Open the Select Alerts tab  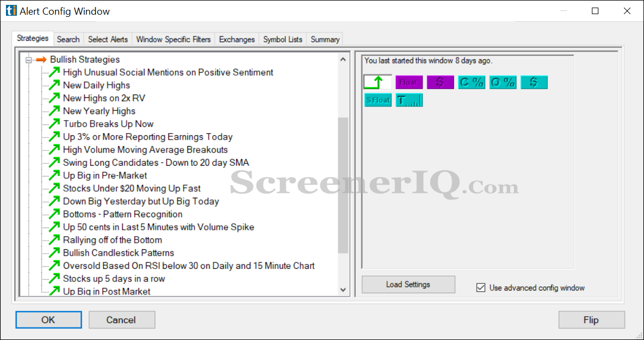click(108, 40)
